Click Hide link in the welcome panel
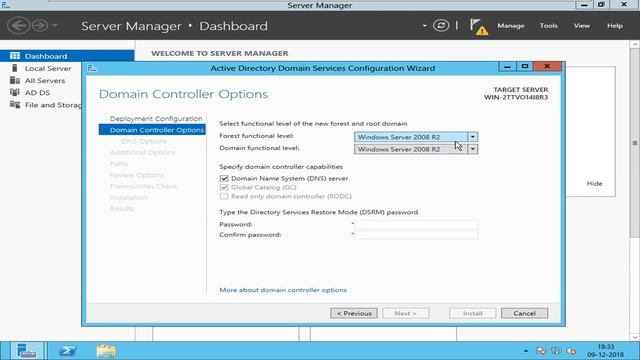Image resolution: width=640 pixels, height=360 pixels. pyautogui.click(x=594, y=184)
